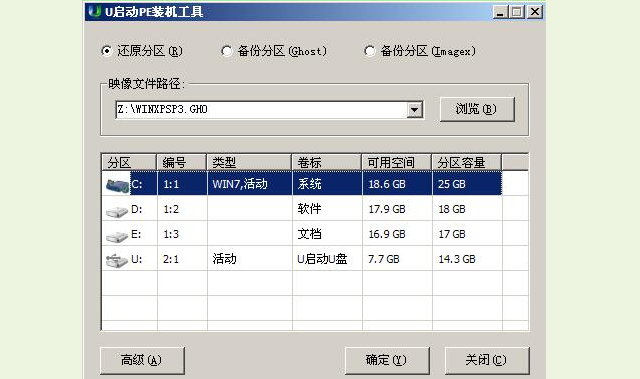Screen dimensions: 640x379
Task: Click the E: drive disk icon
Action: pos(117,236)
